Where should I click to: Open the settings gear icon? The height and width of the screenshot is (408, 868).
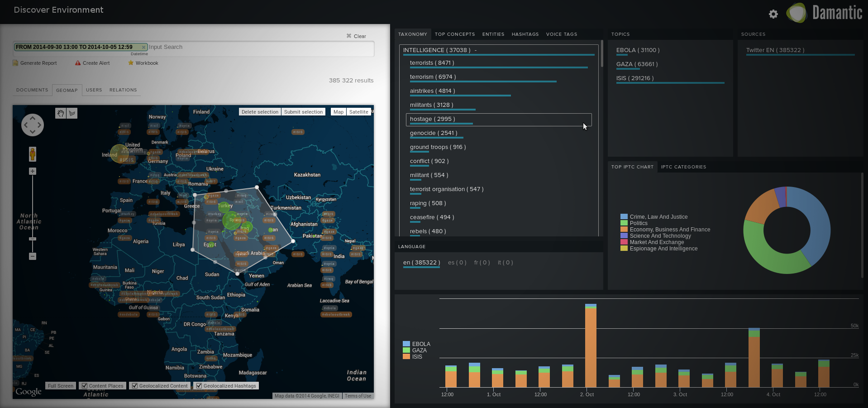click(773, 14)
